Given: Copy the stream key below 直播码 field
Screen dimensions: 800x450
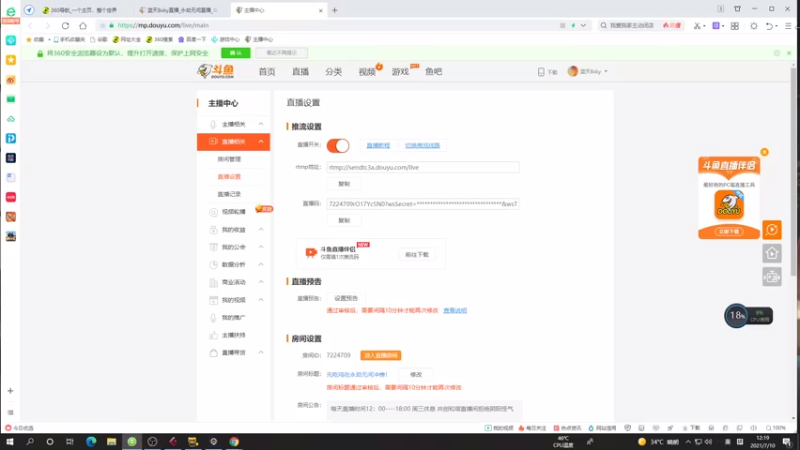Looking at the screenshot, I should [x=344, y=220].
